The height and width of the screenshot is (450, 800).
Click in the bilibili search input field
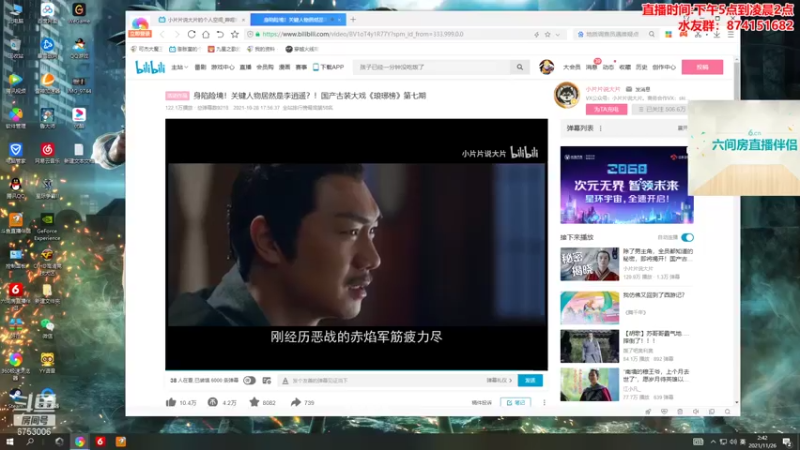click(433, 67)
